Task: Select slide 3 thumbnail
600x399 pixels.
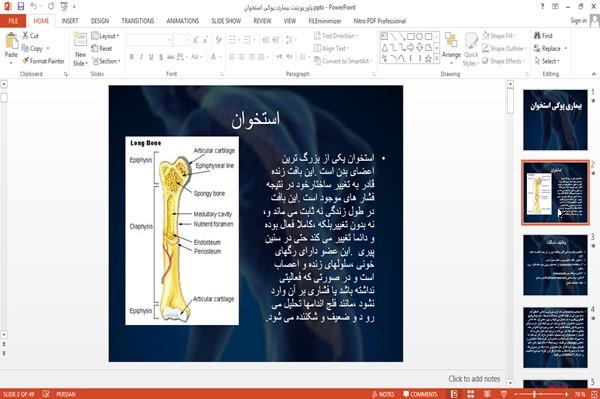Action: pyautogui.click(x=555, y=265)
